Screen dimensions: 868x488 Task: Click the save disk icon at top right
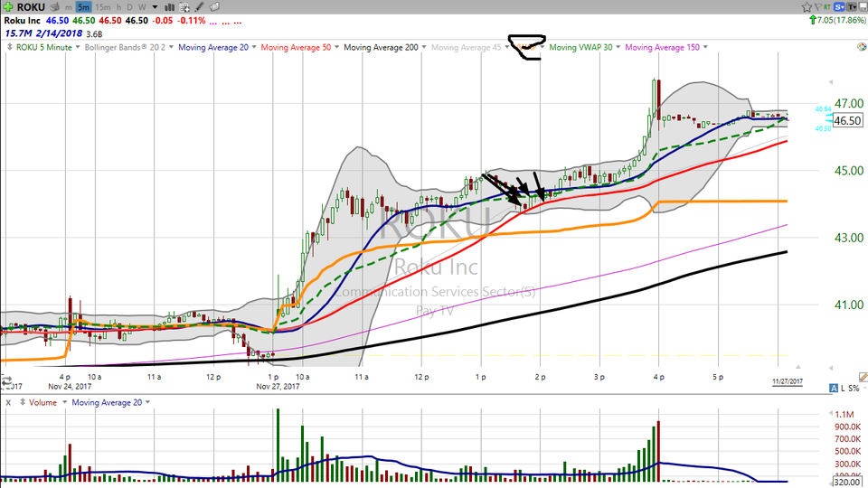[x=863, y=6]
